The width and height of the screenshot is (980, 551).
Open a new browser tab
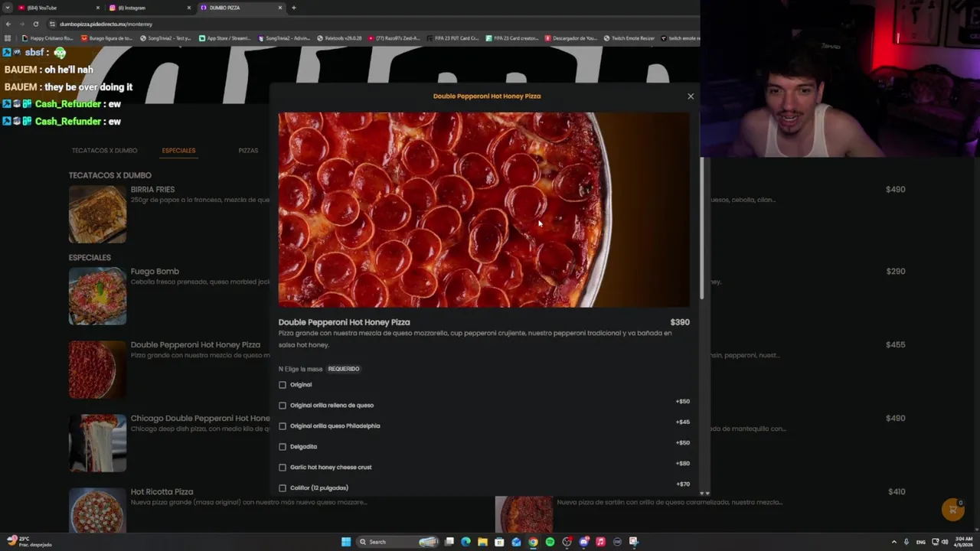(293, 8)
